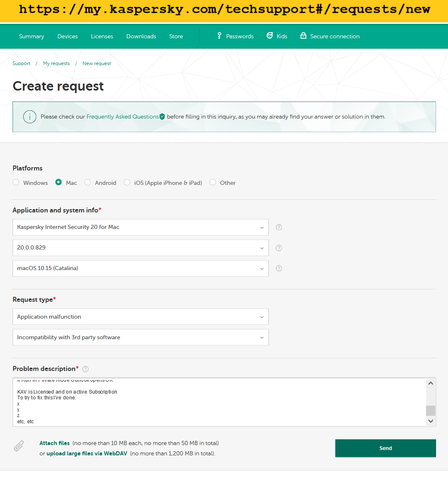This screenshot has height=478, width=448.
Task: Click the info circle icon in notice
Action: [x=30, y=117]
